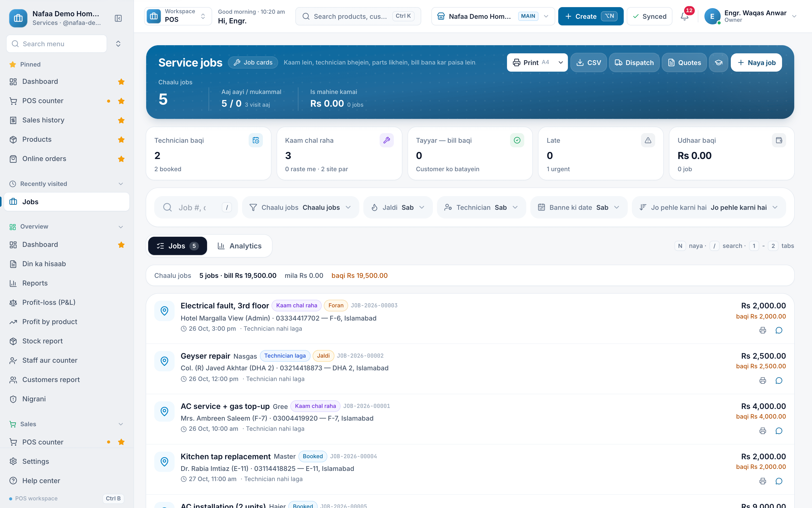Screen dimensions: 812x508
Task: Open Dispatch board button
Action: 634,62
